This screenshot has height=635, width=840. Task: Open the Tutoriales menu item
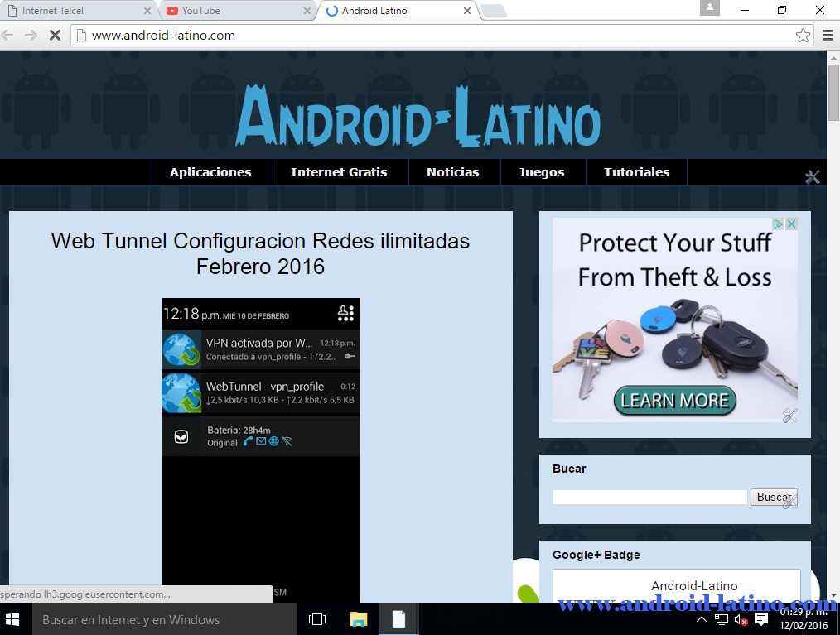pyautogui.click(x=636, y=172)
